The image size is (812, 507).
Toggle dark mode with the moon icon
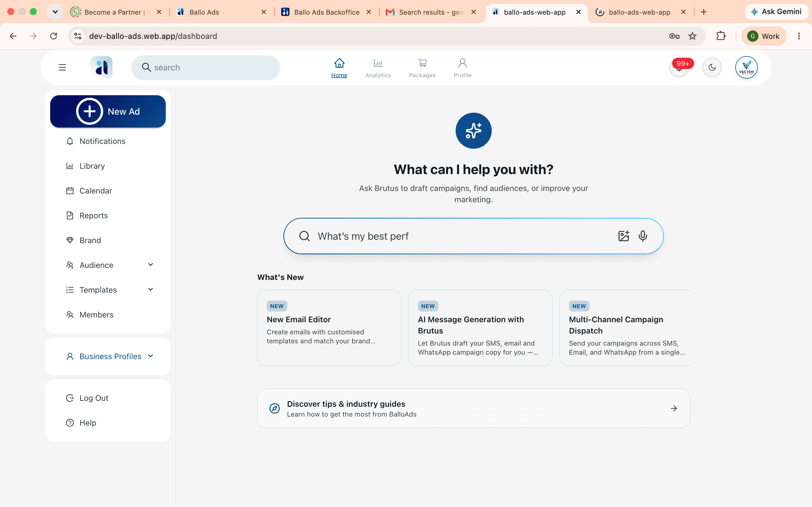[x=712, y=67]
